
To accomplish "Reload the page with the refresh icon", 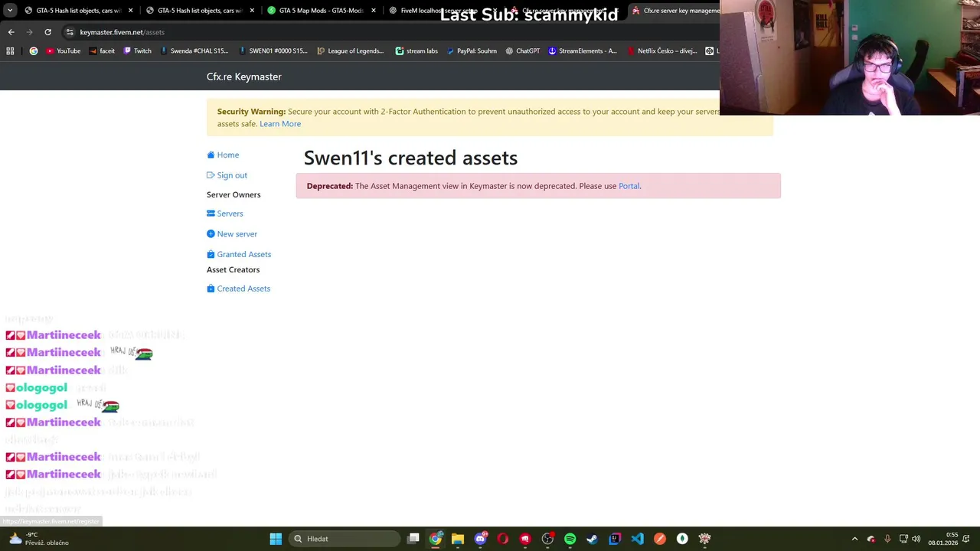I will coord(47,32).
